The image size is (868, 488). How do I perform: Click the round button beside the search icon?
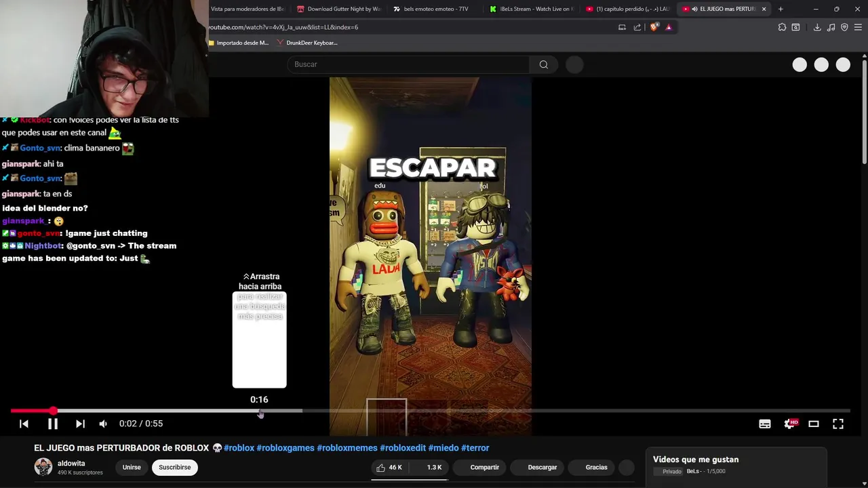[574, 64]
